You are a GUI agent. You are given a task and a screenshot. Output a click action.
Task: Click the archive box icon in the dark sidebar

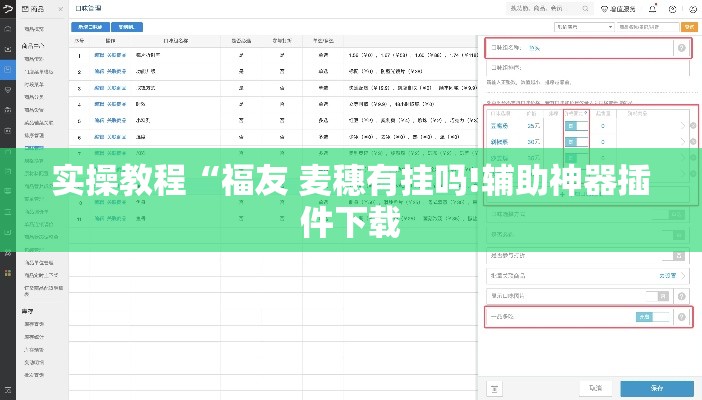tap(8, 131)
